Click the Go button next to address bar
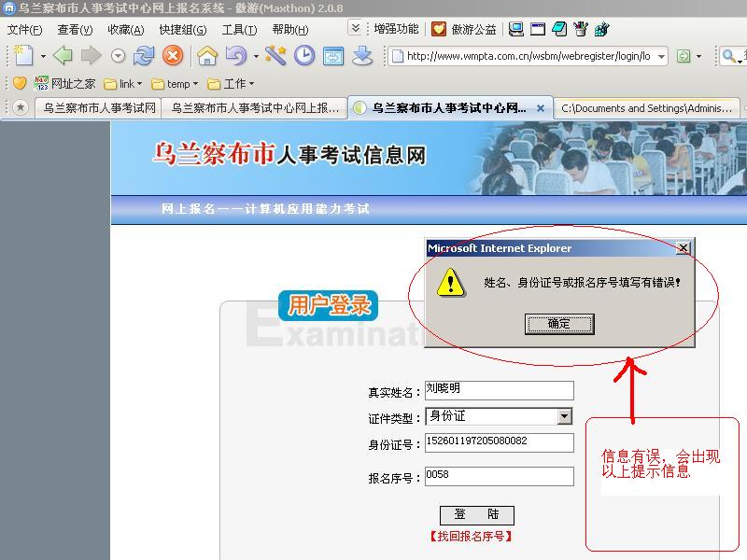747x560 pixels. coord(684,56)
